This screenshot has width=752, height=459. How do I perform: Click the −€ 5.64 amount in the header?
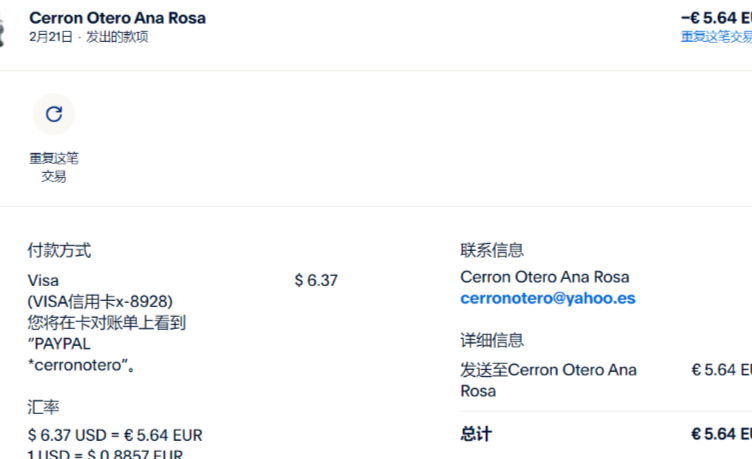click(x=716, y=17)
